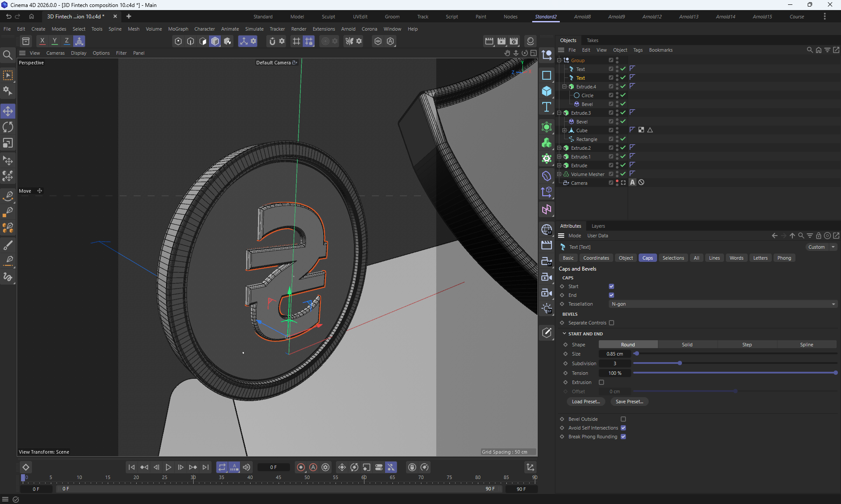The width and height of the screenshot is (841, 504).
Task: Toggle the Bevel Outside checkbox
Action: (x=623, y=419)
